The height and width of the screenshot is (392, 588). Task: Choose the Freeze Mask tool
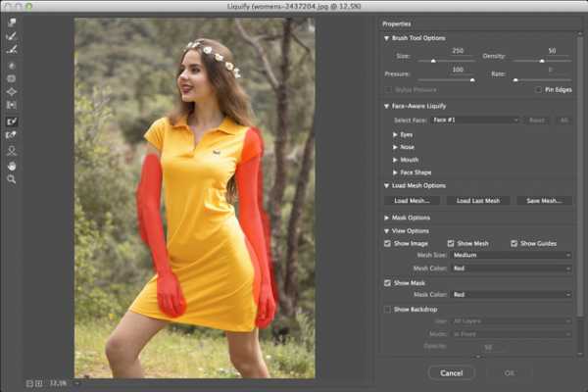[x=12, y=122]
